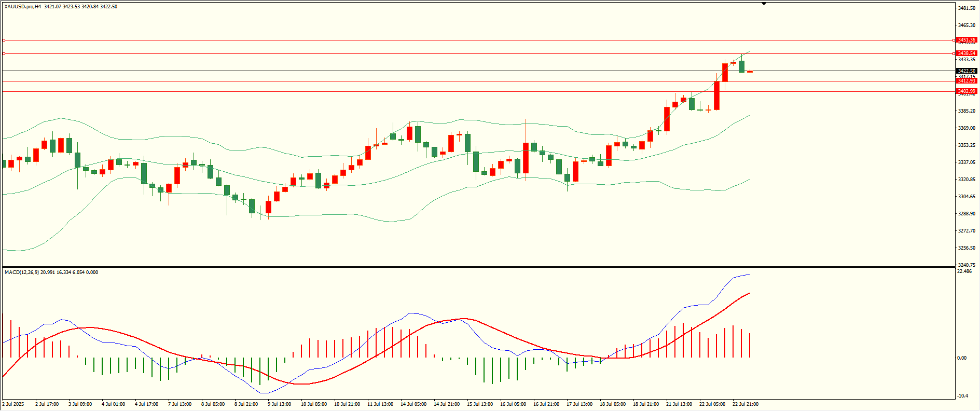
Task: Click the 9 Jul 13:00 time axis label
Action: tap(279, 404)
